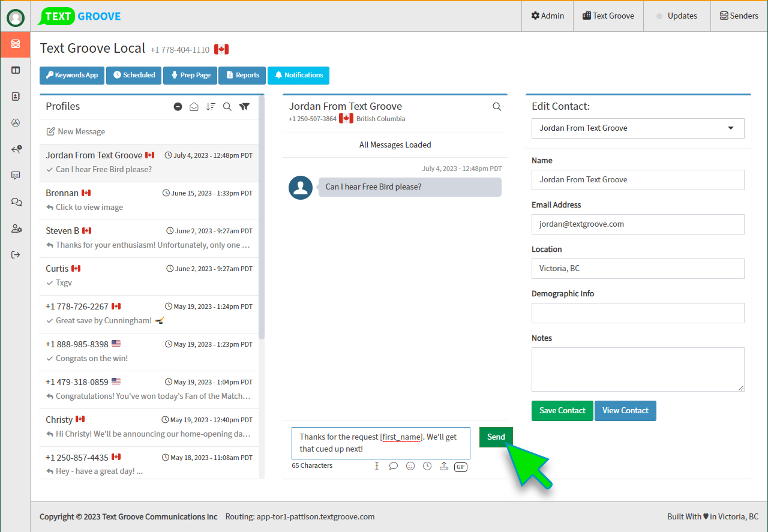Click the sort order icon in Profiles
768x532 pixels.
click(x=211, y=107)
